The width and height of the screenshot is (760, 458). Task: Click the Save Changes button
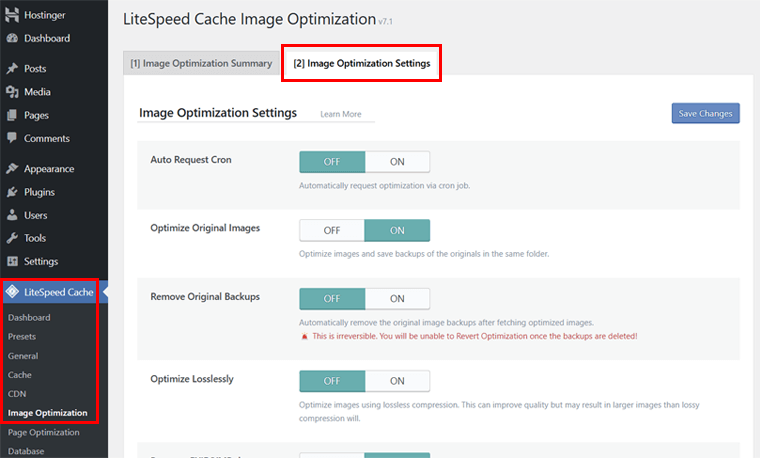[x=705, y=113]
